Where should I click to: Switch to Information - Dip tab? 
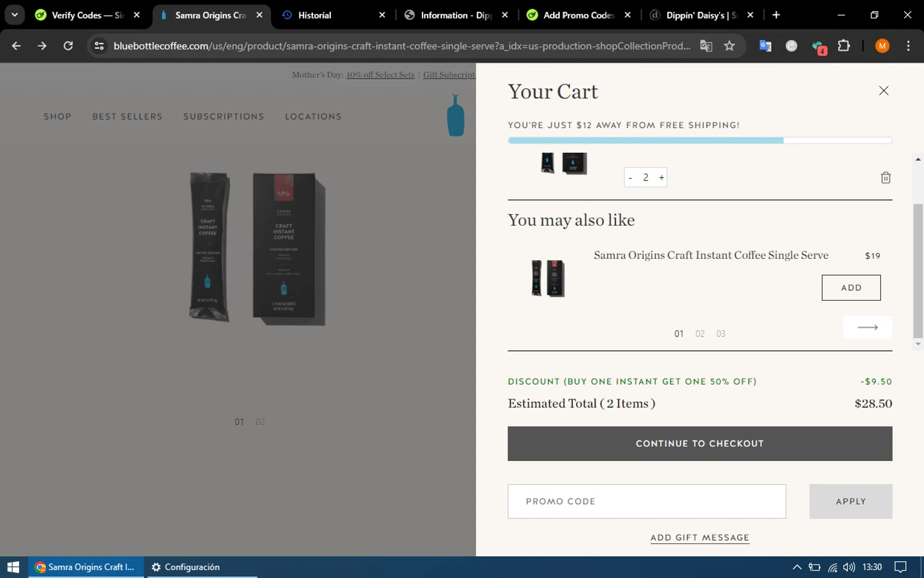[456, 15]
